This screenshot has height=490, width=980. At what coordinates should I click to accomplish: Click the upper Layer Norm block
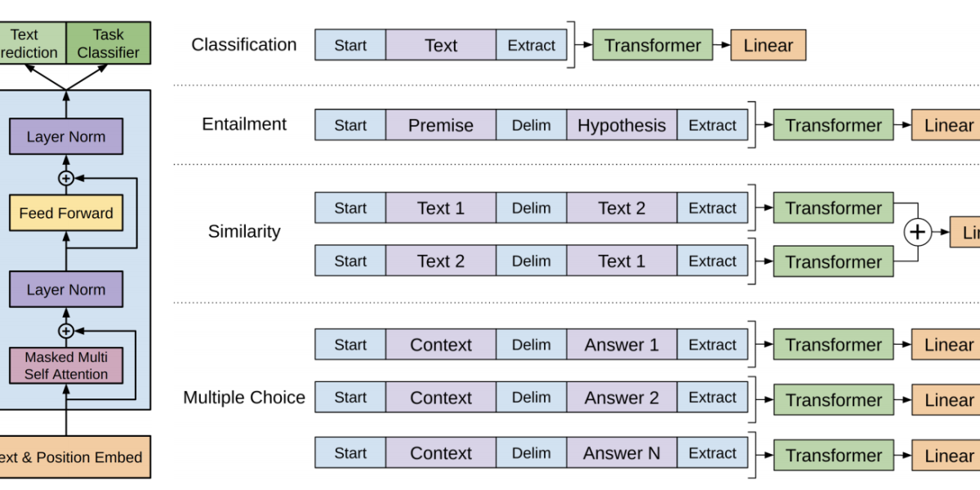[66, 136]
